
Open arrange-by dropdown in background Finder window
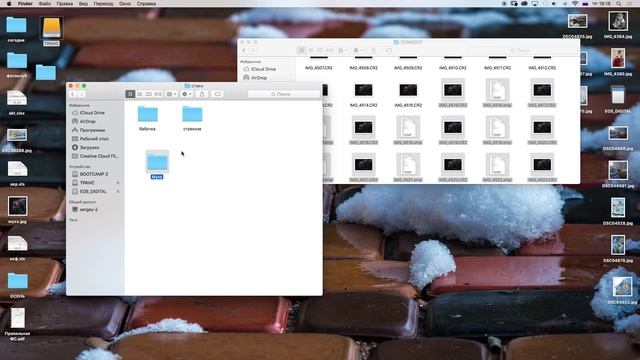point(342,51)
